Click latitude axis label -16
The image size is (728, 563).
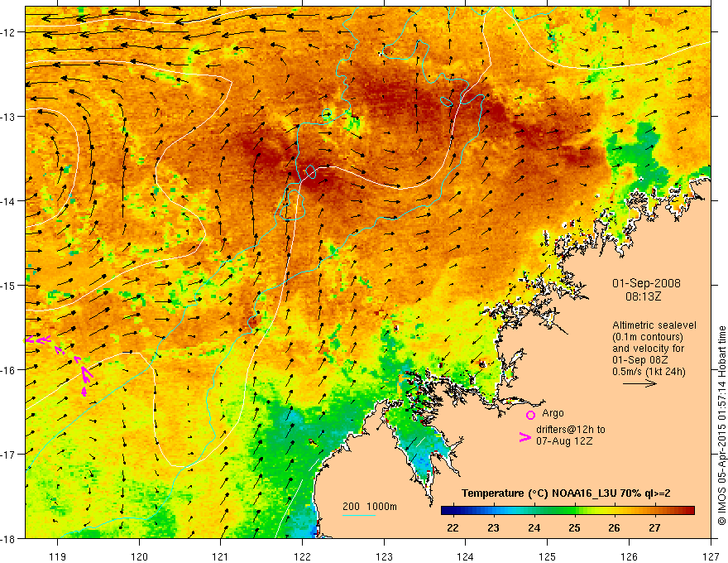click(x=10, y=370)
